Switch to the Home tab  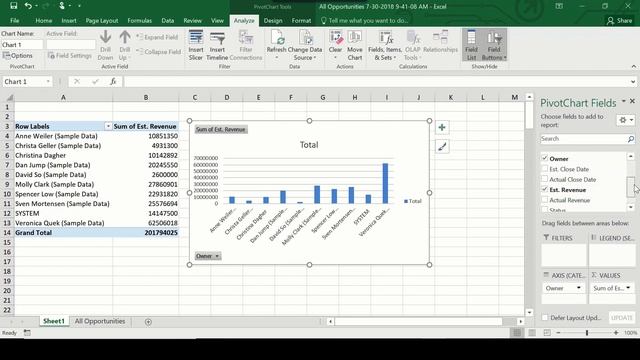(x=44, y=20)
